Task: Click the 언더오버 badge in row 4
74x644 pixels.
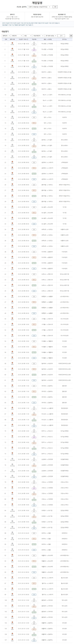Action: (34, 62)
